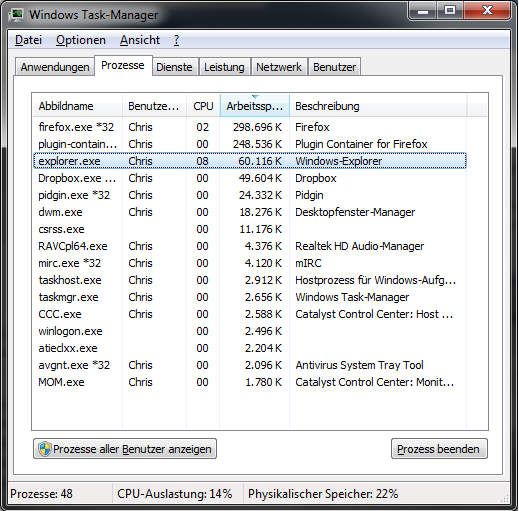This screenshot has width=519, height=511.
Task: Click the shield icon on Prozesse aller Benutzer
Action: coord(44,449)
